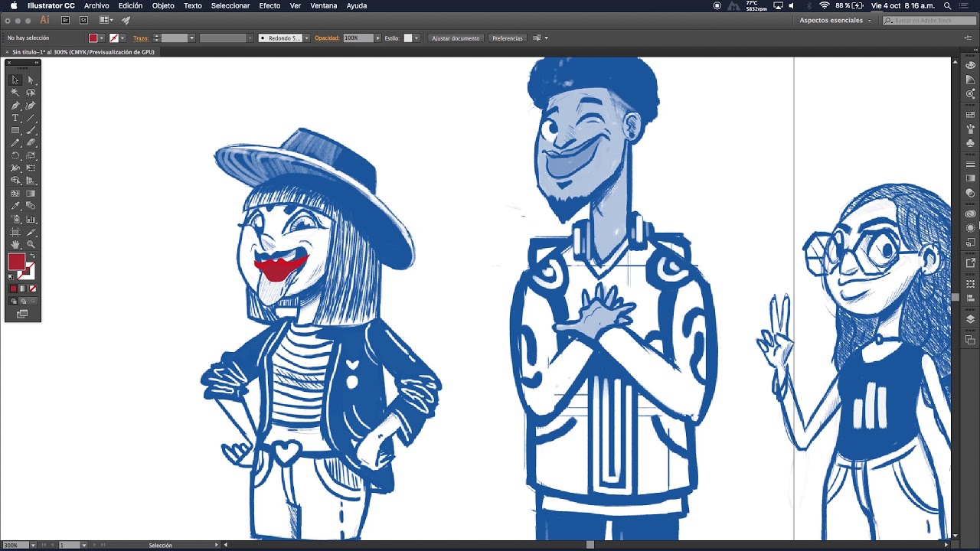Click the Trazo stroke panel link
The height and width of the screenshot is (551, 980).
coord(141,38)
